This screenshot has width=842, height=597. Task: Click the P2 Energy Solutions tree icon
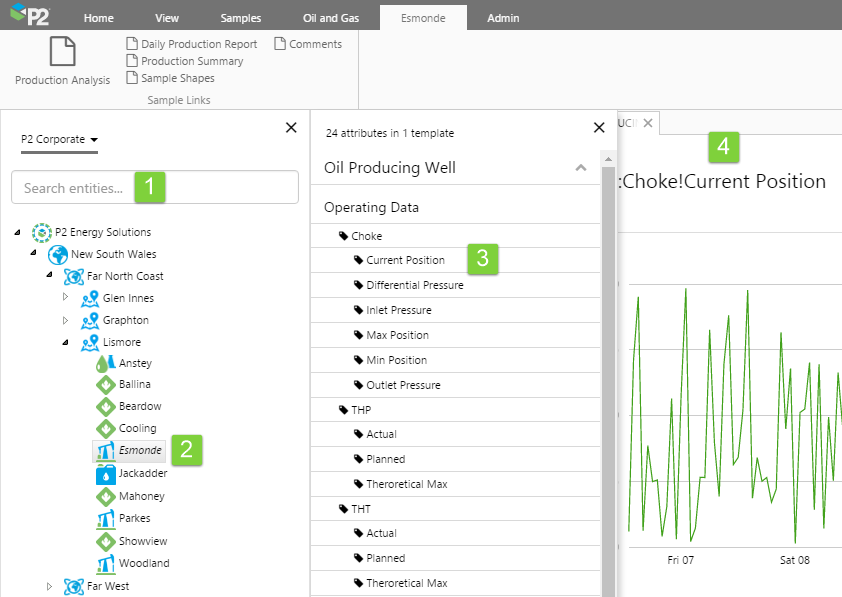point(40,232)
